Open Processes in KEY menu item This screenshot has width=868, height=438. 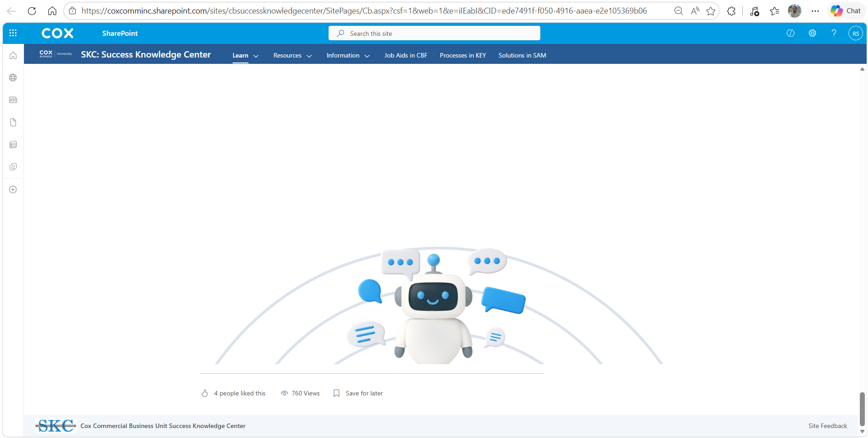click(463, 55)
